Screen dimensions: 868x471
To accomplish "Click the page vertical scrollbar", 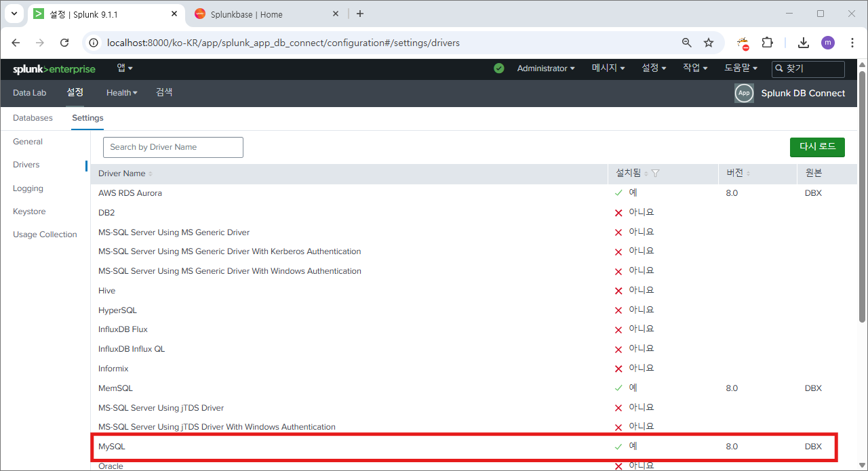I will coord(862,197).
